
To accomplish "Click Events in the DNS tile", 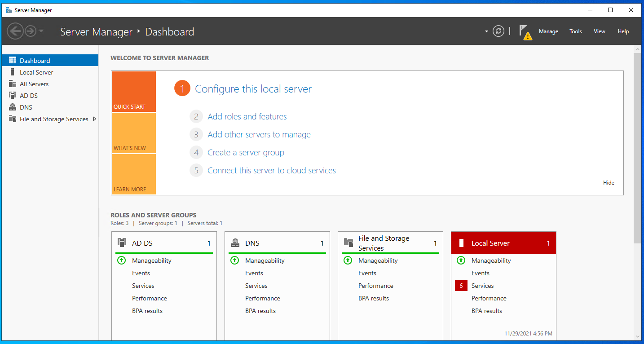I will click(254, 273).
